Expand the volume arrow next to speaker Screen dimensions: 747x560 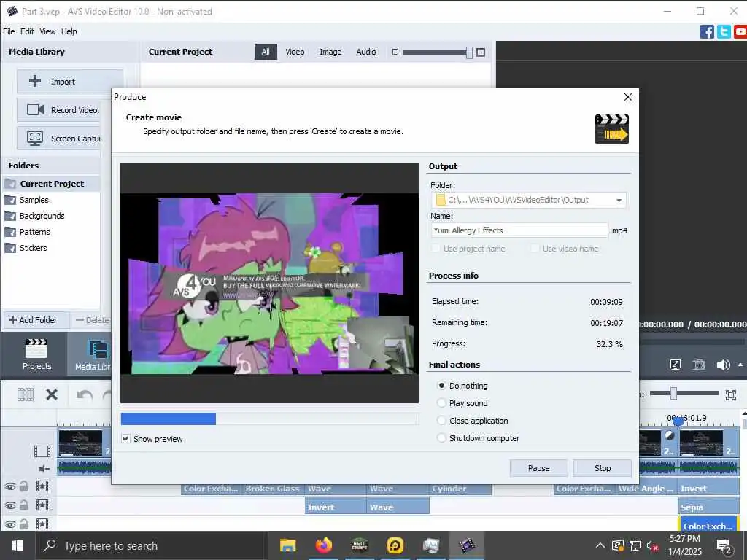tap(740, 365)
